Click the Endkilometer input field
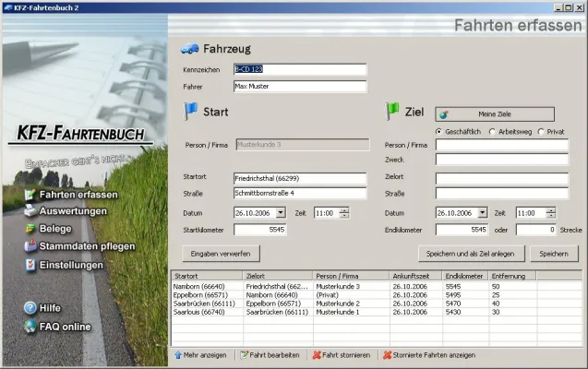 point(462,230)
